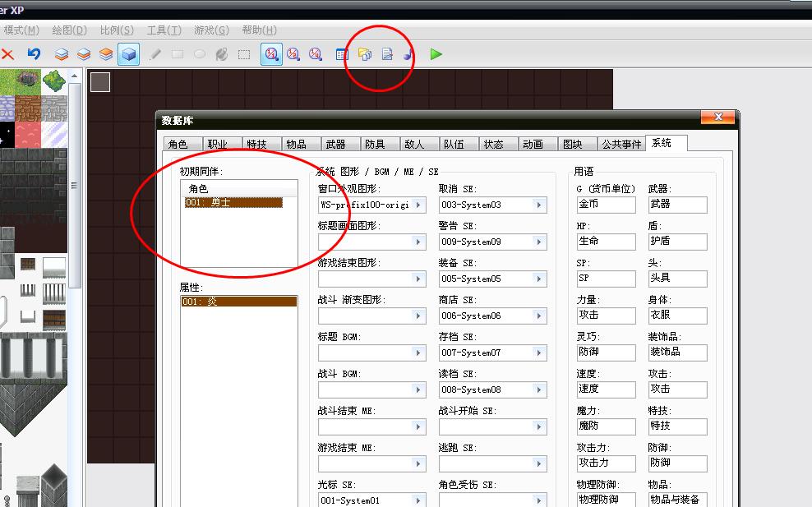Screen dimensions: 812x507
Task: Set map zoom to 1:4 scale
Action: point(316,54)
